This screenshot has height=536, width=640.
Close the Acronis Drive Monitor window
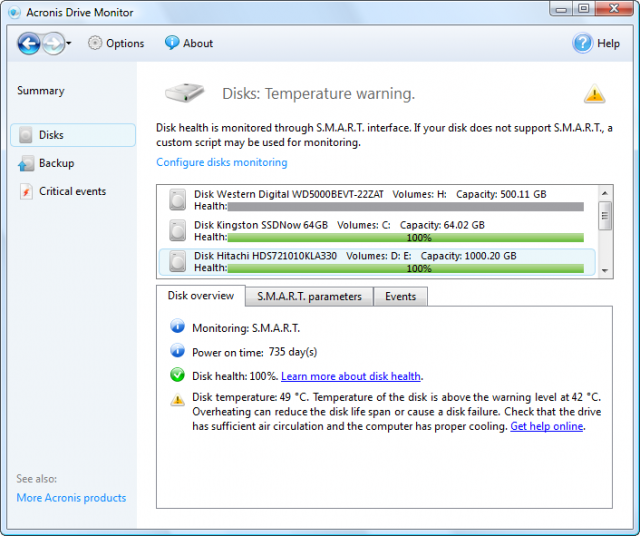coord(614,9)
